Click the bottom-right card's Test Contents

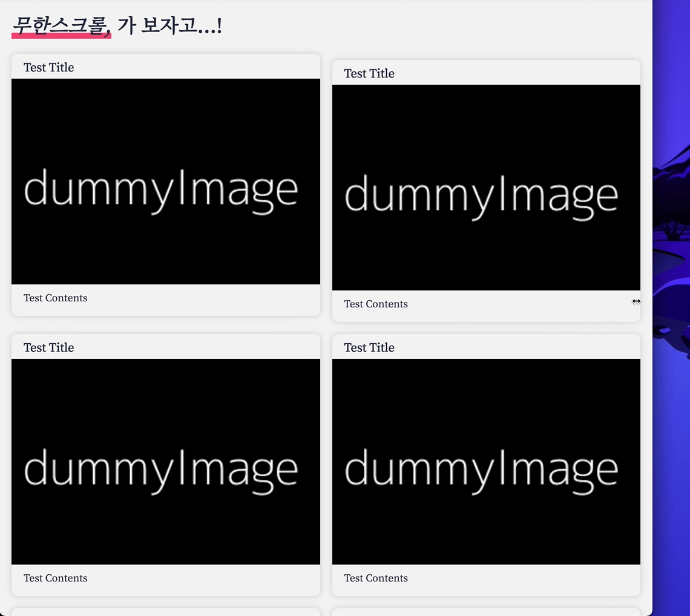coord(376,578)
